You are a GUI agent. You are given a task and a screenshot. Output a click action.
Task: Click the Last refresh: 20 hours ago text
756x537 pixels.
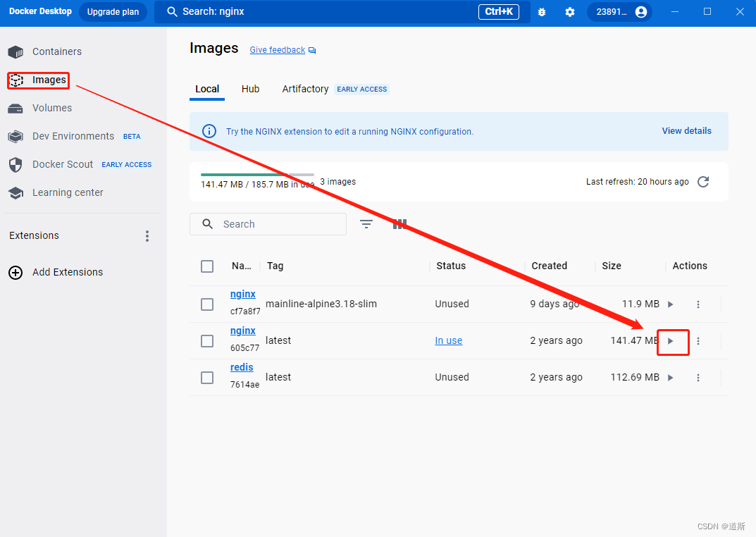(638, 182)
